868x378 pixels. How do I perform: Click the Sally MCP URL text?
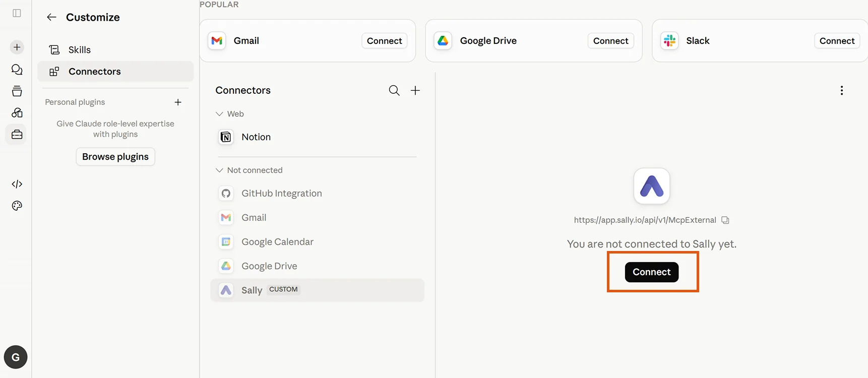click(x=645, y=220)
